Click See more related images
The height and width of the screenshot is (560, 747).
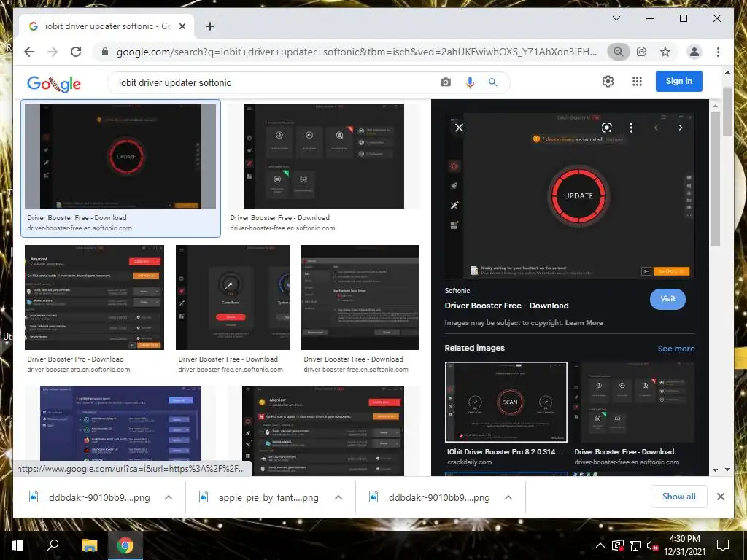tap(676, 349)
